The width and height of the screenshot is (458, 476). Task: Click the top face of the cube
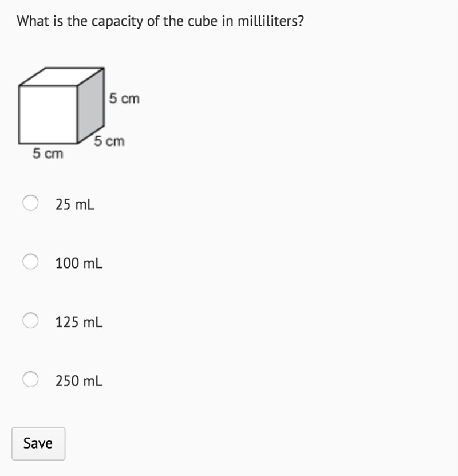pos(62,77)
